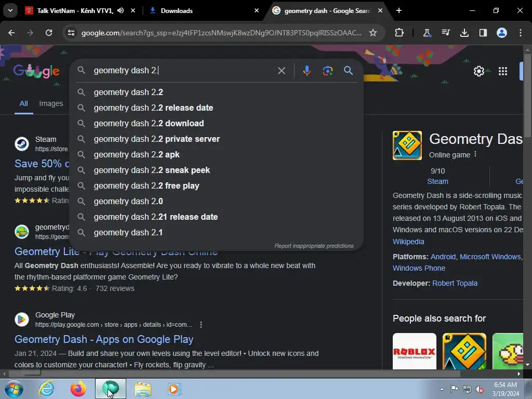Click the browser forward arrow
The image size is (532, 399).
click(30, 33)
